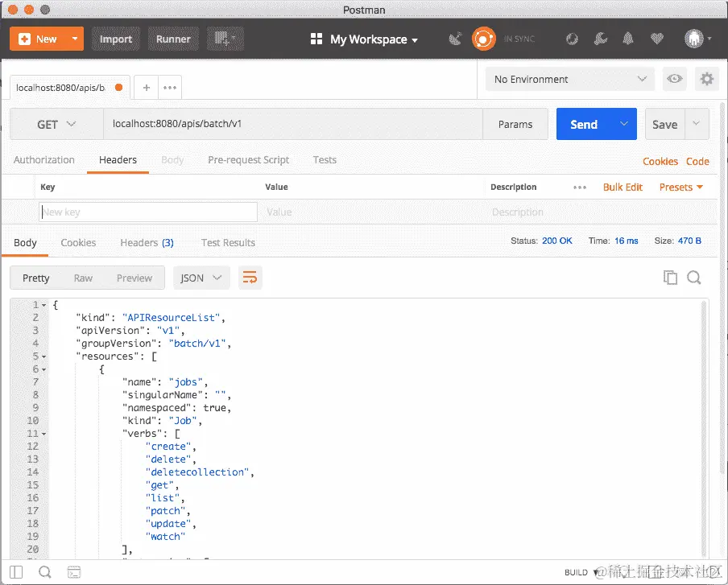Add a new request tab with plus
Screen dimensions: 728x585
[147, 88]
